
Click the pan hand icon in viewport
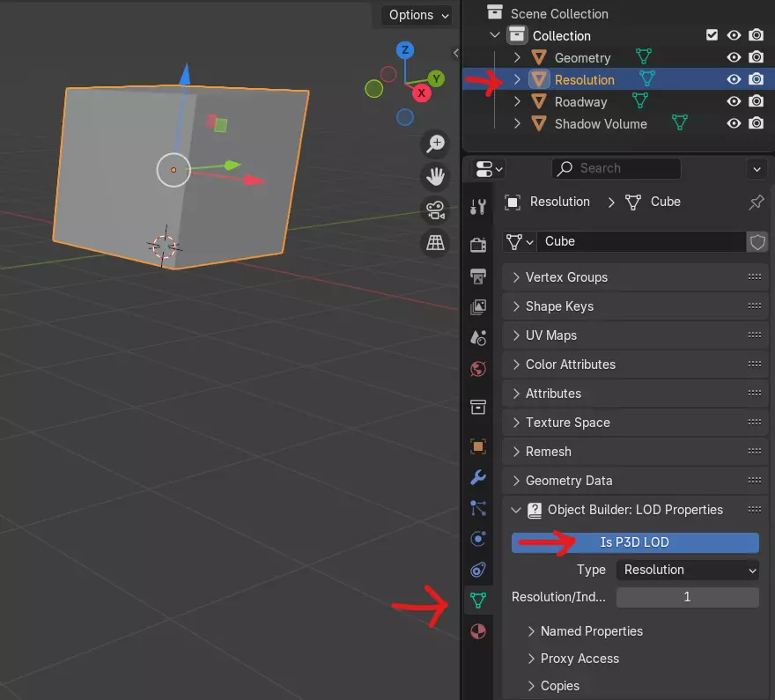[x=435, y=176]
